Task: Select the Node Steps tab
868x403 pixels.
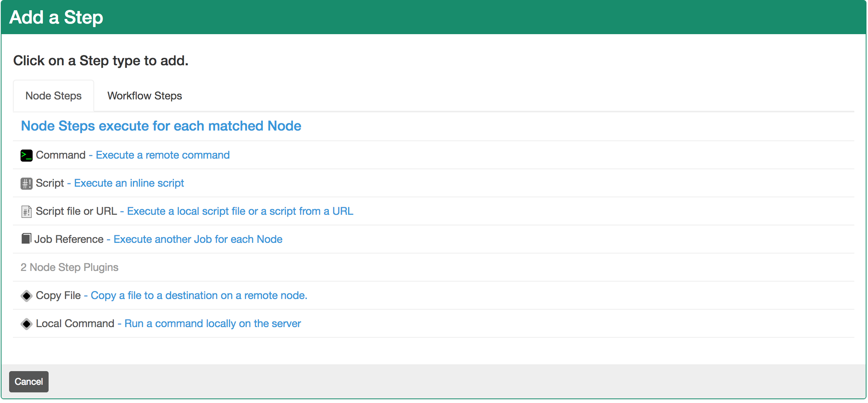Action: pos(53,96)
